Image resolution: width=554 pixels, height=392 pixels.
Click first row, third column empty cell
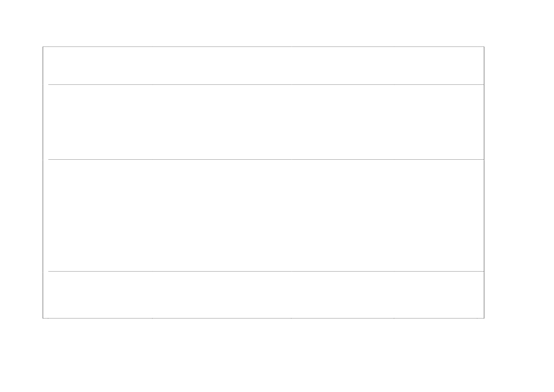(x=342, y=65)
